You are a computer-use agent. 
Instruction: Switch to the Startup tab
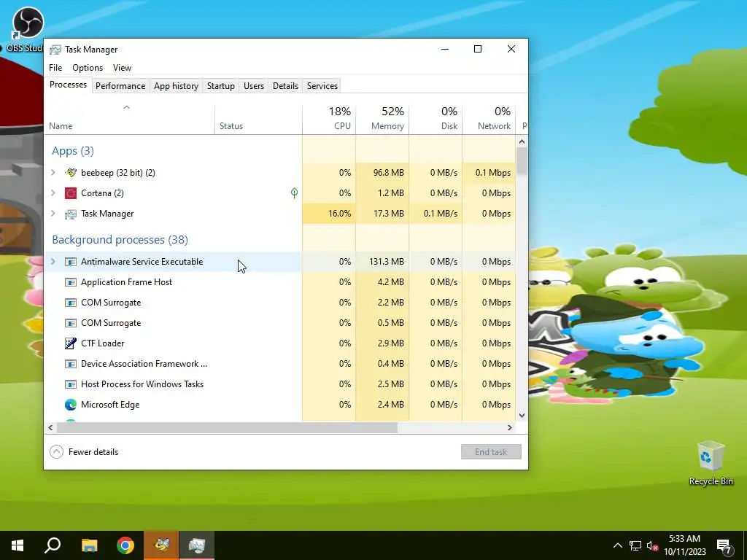click(x=220, y=86)
